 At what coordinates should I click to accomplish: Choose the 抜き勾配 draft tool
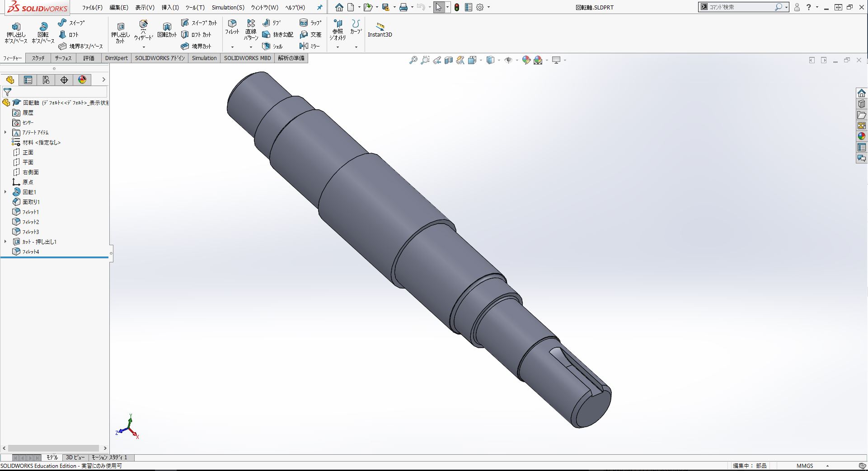tap(278, 34)
